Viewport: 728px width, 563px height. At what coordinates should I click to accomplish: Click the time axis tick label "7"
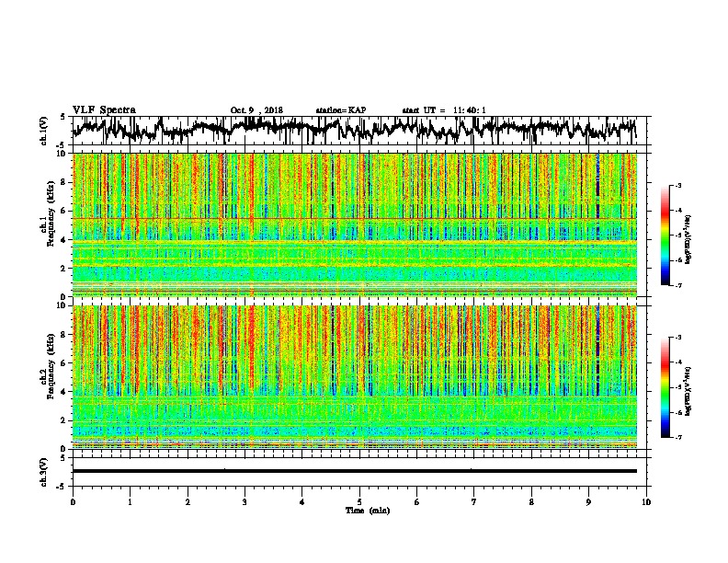(474, 501)
